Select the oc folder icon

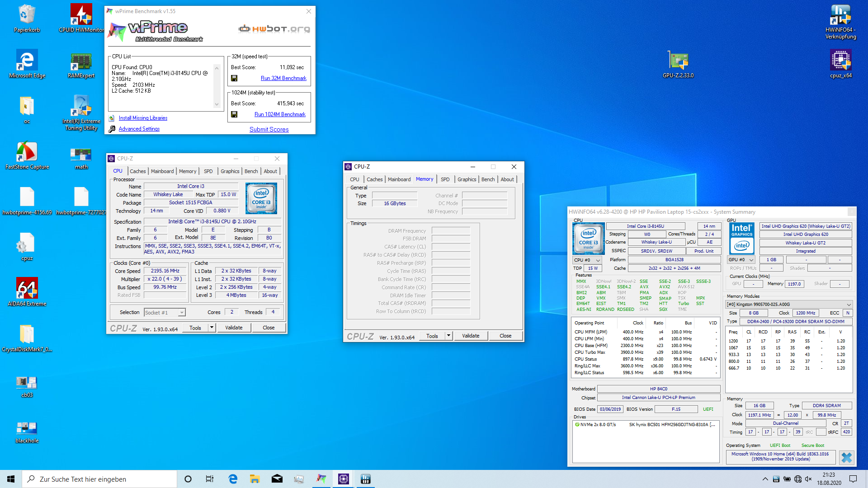pyautogui.click(x=27, y=110)
